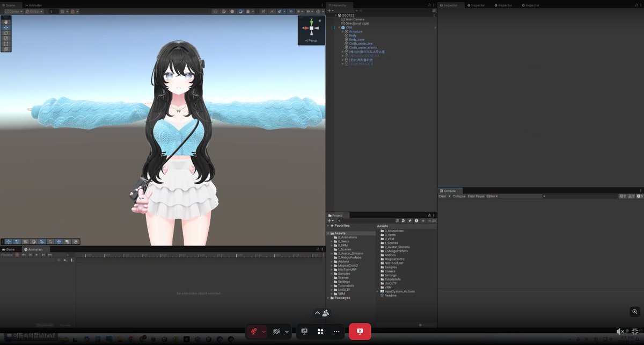Select the Rect transform tool

[6, 44]
